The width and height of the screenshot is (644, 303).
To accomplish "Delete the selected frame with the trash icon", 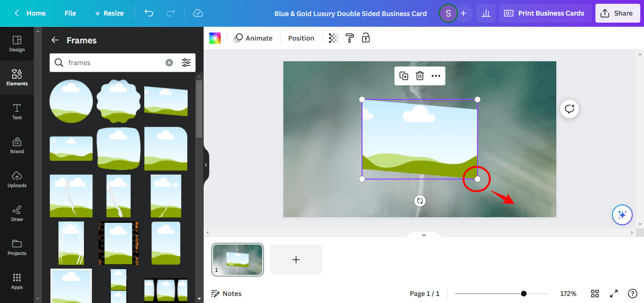I will pos(420,76).
